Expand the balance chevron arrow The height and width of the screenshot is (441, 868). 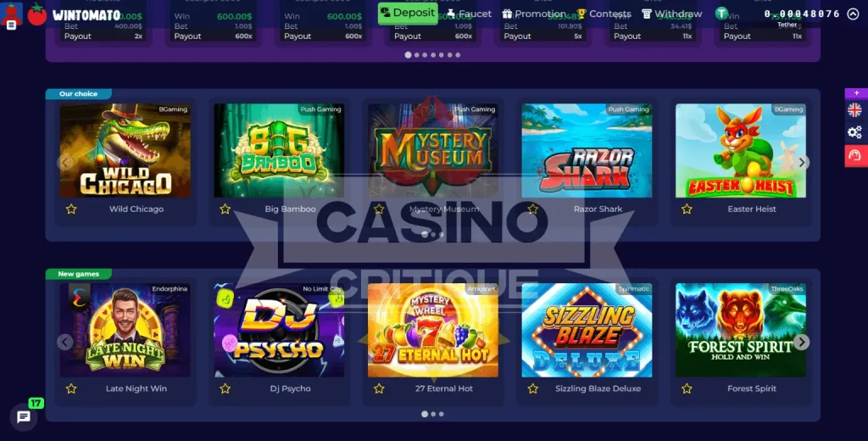853,14
